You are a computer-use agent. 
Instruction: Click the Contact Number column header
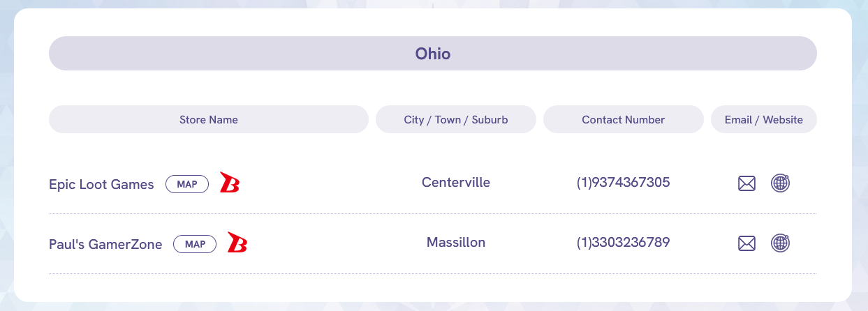(x=623, y=119)
